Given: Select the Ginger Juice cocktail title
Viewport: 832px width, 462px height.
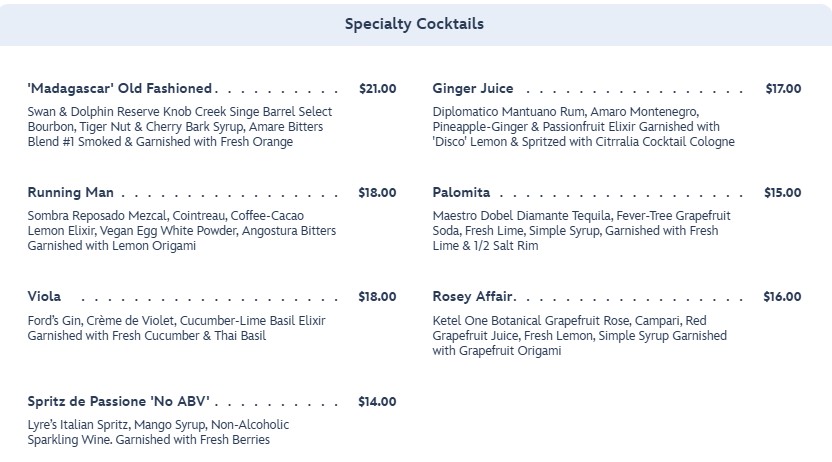Looking at the screenshot, I should pos(473,88).
